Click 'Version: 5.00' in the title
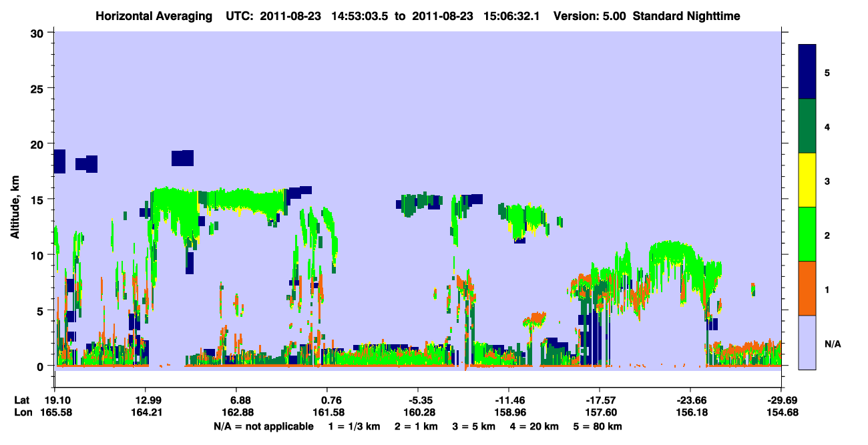Viewport: 868px width, 445px height. coord(590,16)
